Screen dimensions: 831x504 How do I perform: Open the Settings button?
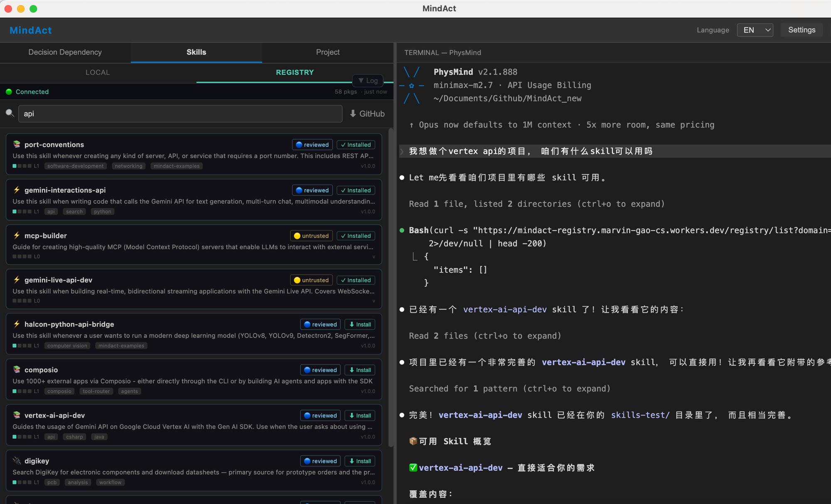801,30
